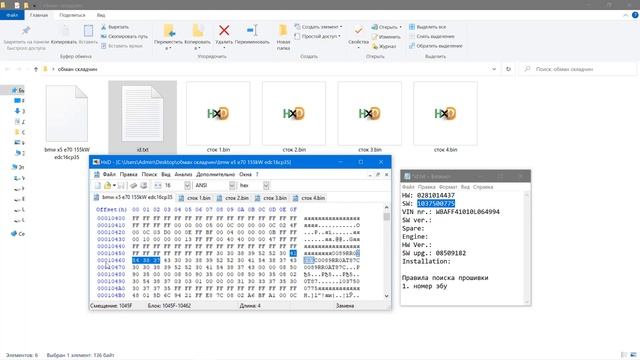Image resolution: width=640 pixels, height=360 pixels.
Task: Click the Pin to Quick Access icon
Action: [26, 31]
